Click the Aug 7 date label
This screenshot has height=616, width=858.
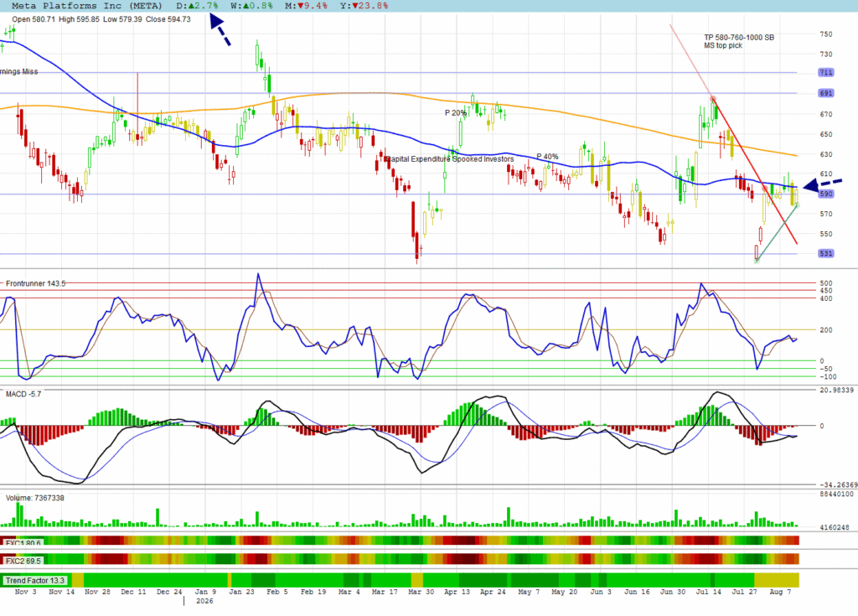[780, 592]
